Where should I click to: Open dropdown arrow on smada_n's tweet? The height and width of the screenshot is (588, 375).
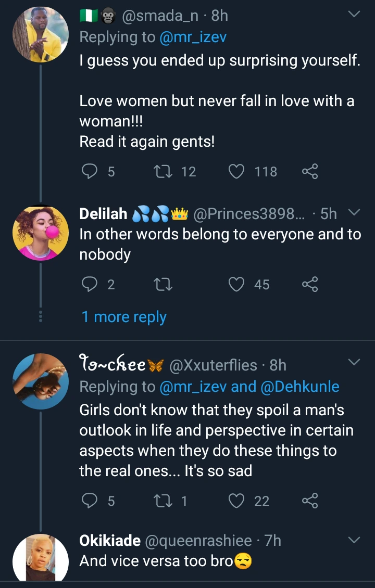pos(354,15)
